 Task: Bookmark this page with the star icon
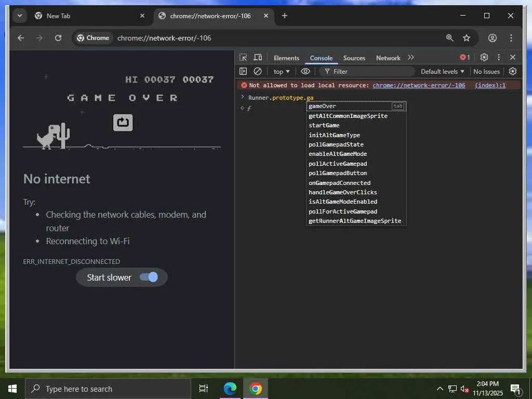(467, 37)
